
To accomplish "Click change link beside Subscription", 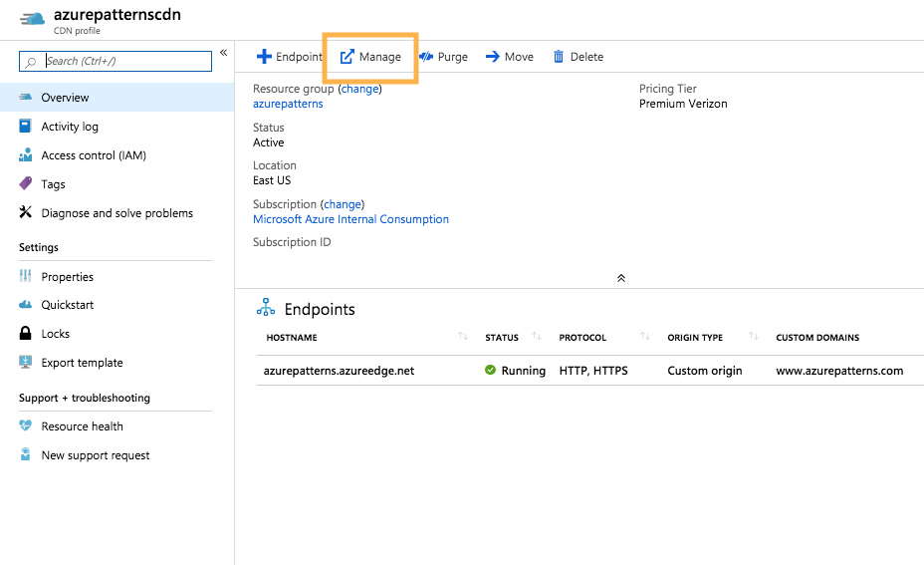I will tap(343, 204).
